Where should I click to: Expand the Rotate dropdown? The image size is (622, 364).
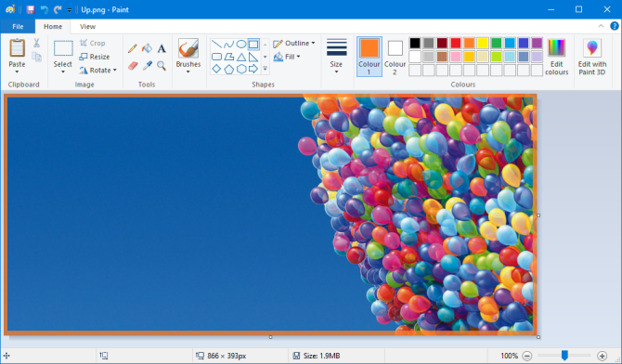pyautogui.click(x=115, y=71)
